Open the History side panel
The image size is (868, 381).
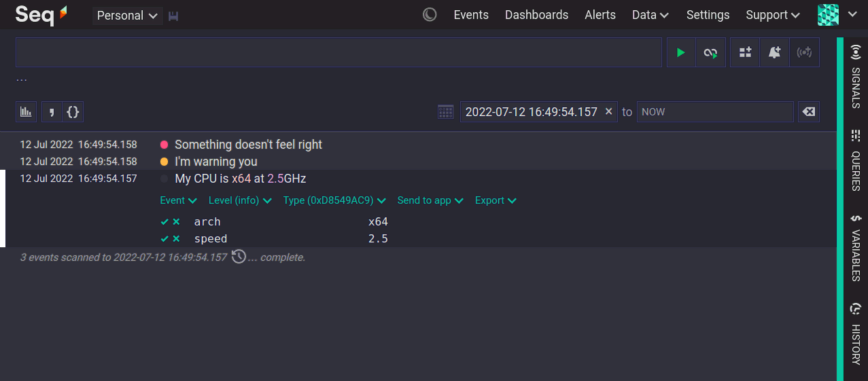(x=856, y=334)
